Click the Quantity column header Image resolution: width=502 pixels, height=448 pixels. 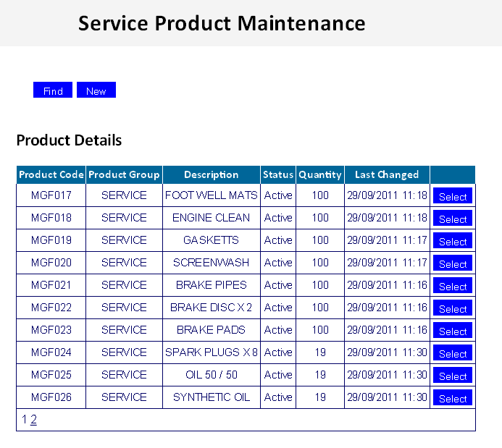point(320,174)
